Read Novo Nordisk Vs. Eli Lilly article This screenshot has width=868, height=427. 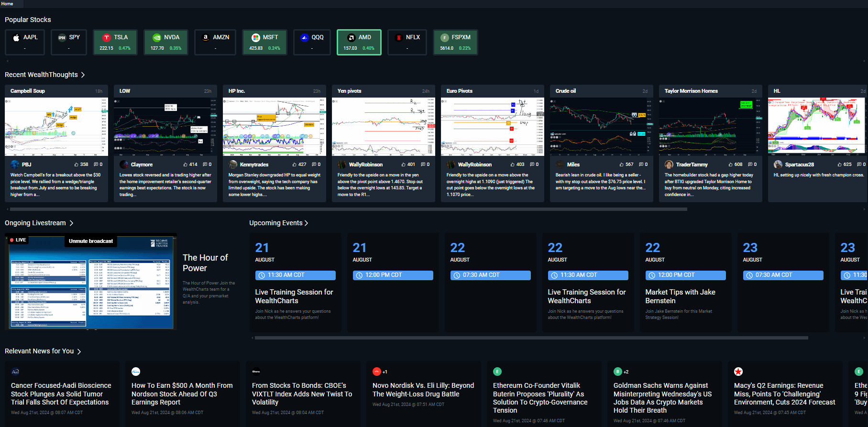423,390
